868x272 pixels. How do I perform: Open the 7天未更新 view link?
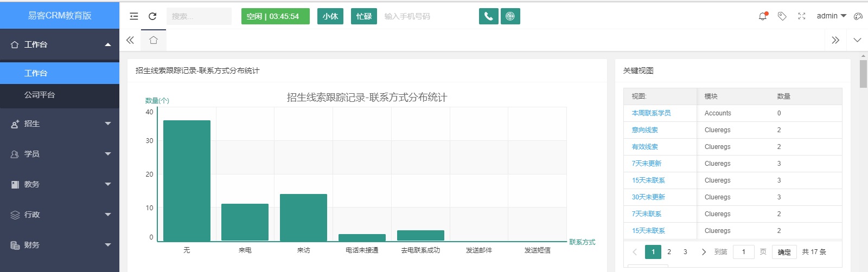point(646,164)
